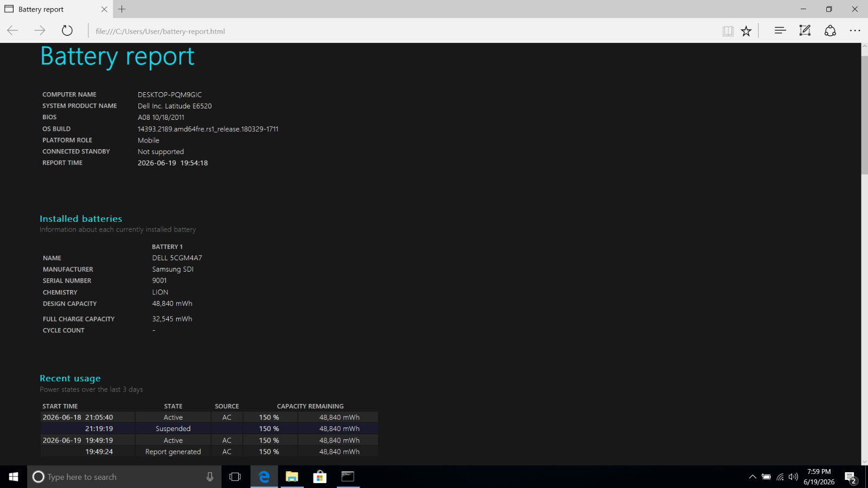Click BIOS value A08 10/18/2011

coord(161,117)
